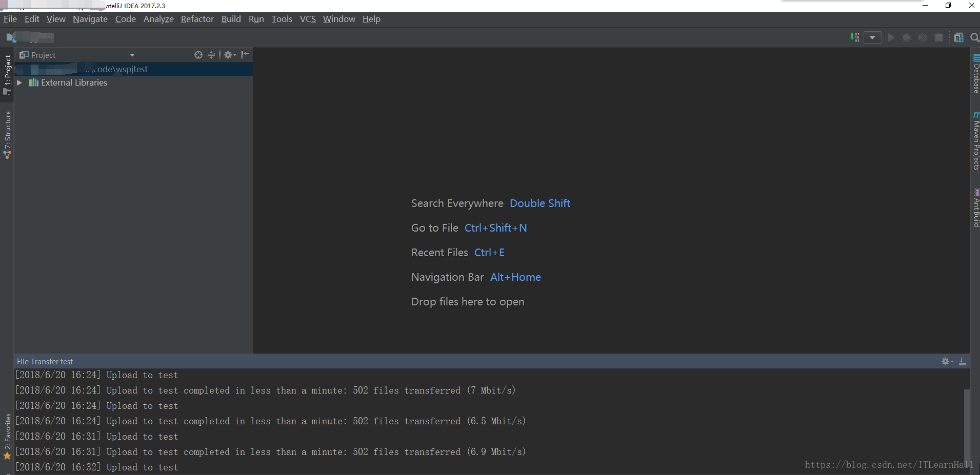
Task: Toggle the 2: Favorites side tab
Action: [x=7, y=437]
